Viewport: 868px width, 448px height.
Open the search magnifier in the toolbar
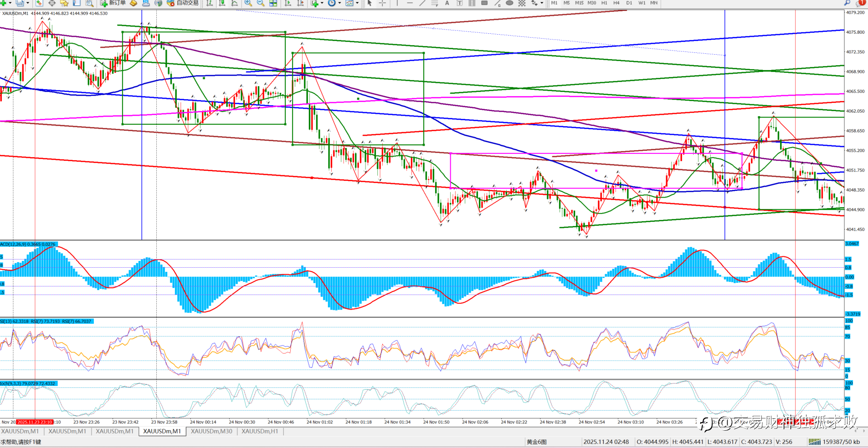pos(847,3)
